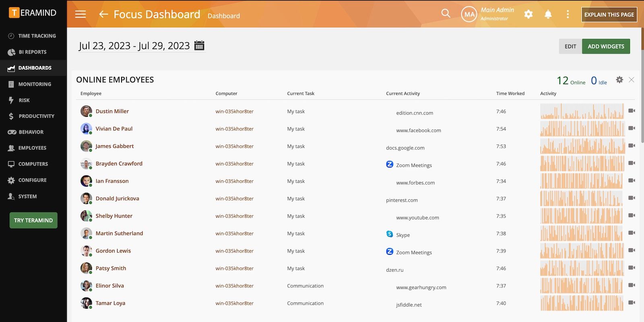Click the Try Teramind button
Screen dimensions: 644x322
pos(33,220)
